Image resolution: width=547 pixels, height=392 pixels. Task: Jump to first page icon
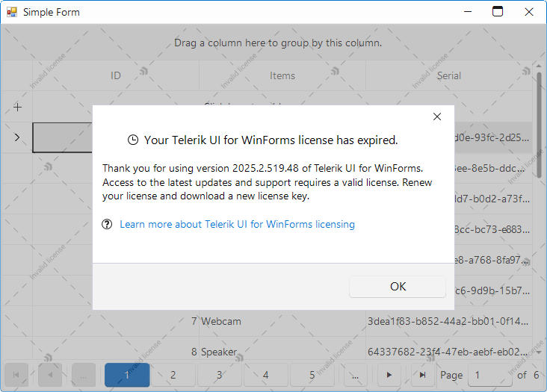(16, 375)
